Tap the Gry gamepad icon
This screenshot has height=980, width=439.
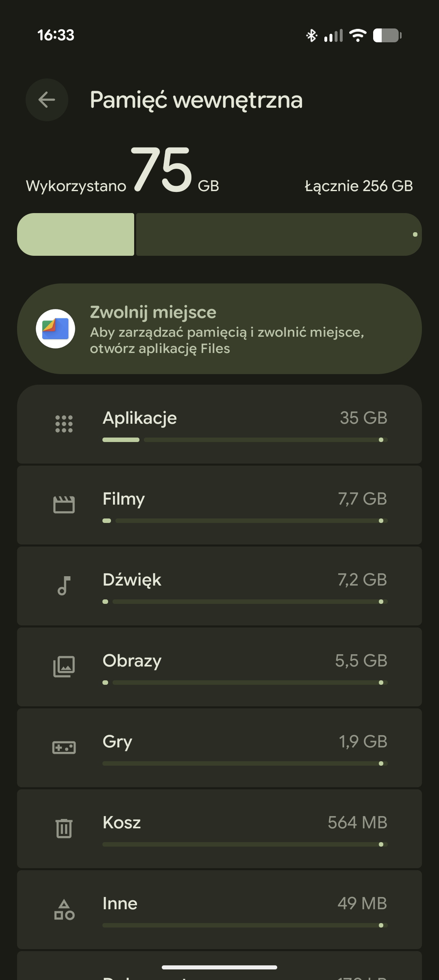coord(64,747)
